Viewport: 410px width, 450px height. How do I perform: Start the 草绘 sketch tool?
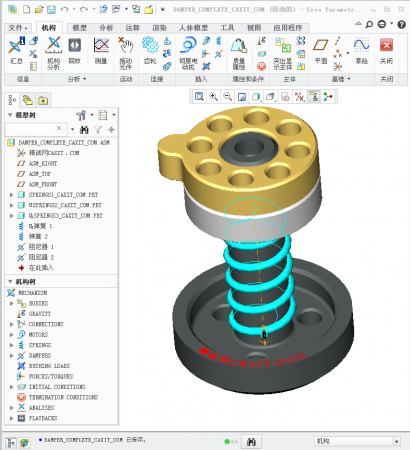point(362,51)
